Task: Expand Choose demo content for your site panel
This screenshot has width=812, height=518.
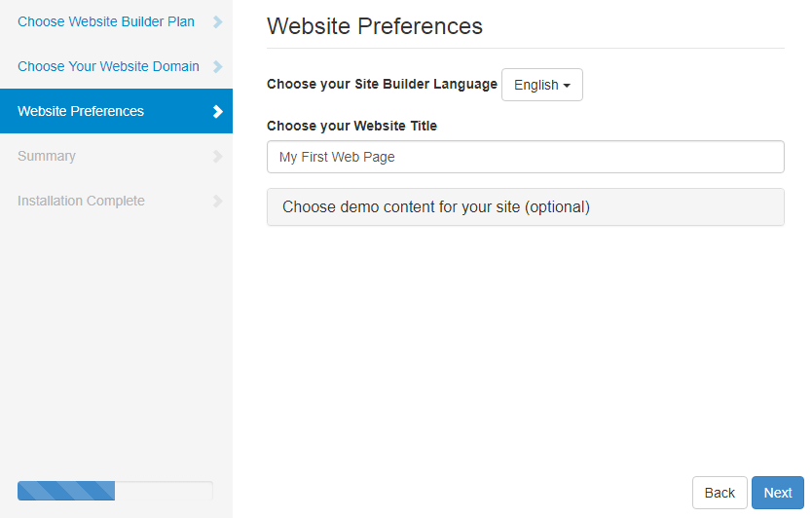Action: 525,206
